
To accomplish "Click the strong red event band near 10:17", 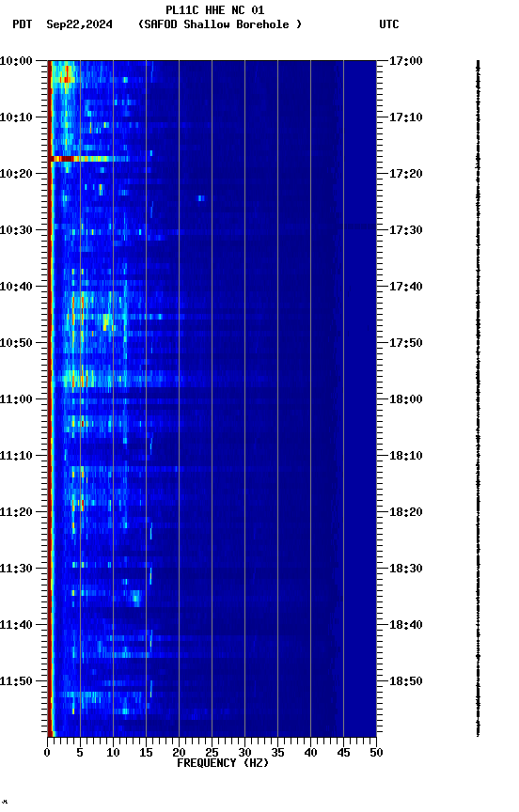I will (89, 159).
